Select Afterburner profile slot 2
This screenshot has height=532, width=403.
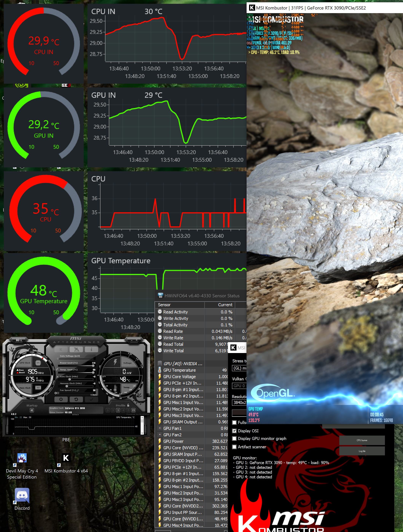pos(113,410)
